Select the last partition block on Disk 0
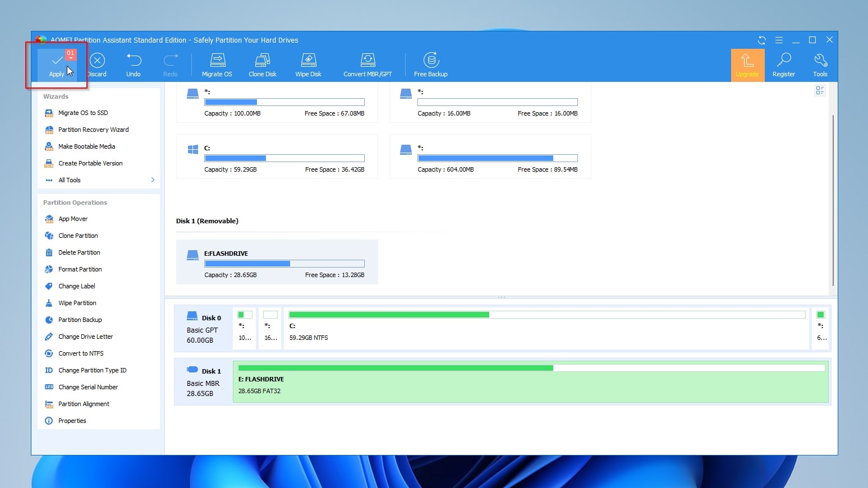The image size is (868, 488). tap(821, 328)
